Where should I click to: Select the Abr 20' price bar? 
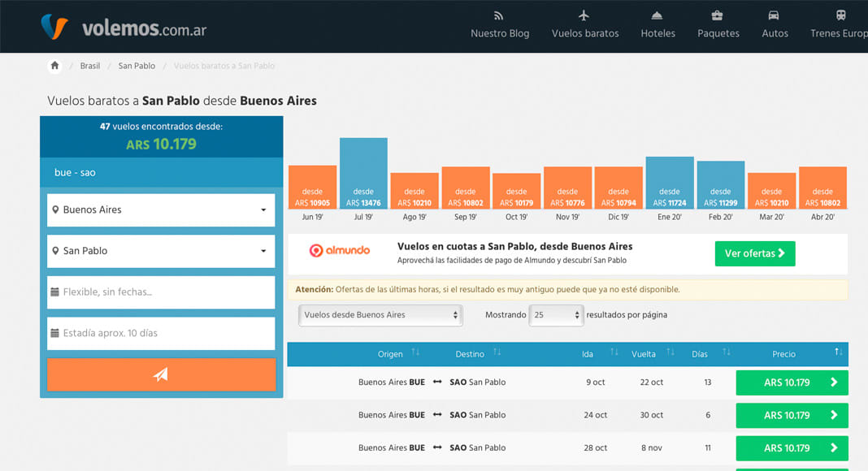[x=822, y=188]
